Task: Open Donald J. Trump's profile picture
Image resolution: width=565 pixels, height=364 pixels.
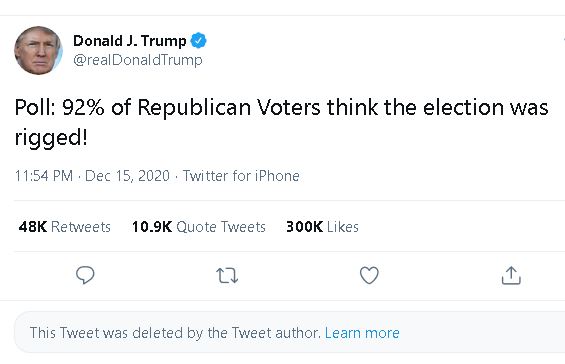Action: click(38, 50)
